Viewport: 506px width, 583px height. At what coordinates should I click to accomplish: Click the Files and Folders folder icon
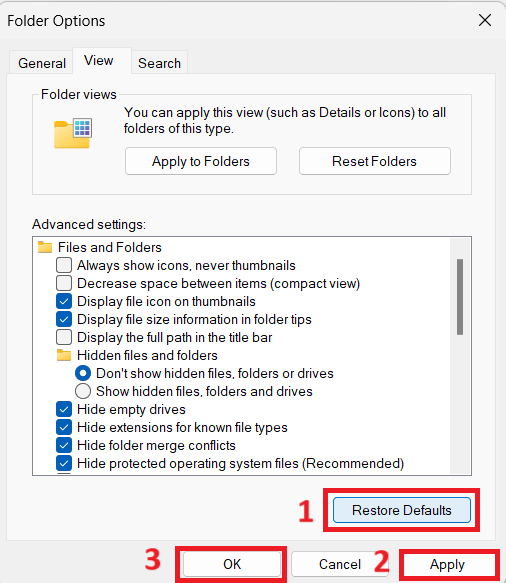pos(45,247)
